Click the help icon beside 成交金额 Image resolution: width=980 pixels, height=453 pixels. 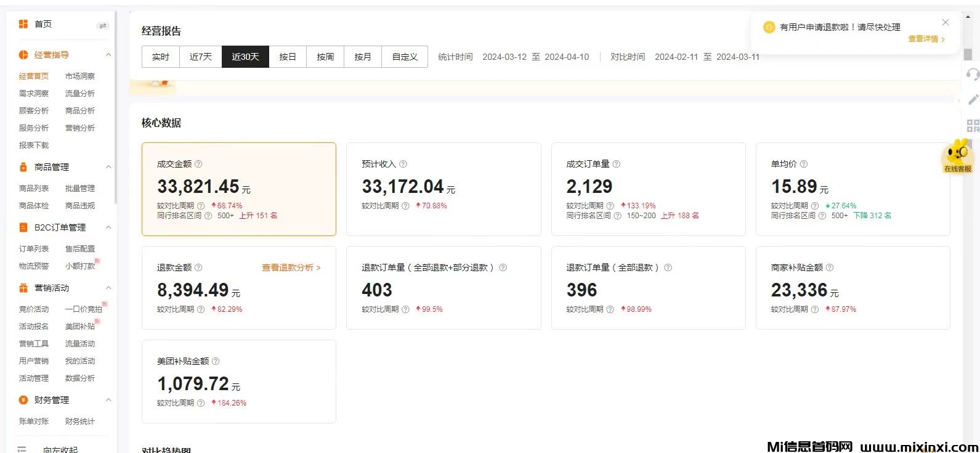pyautogui.click(x=198, y=164)
